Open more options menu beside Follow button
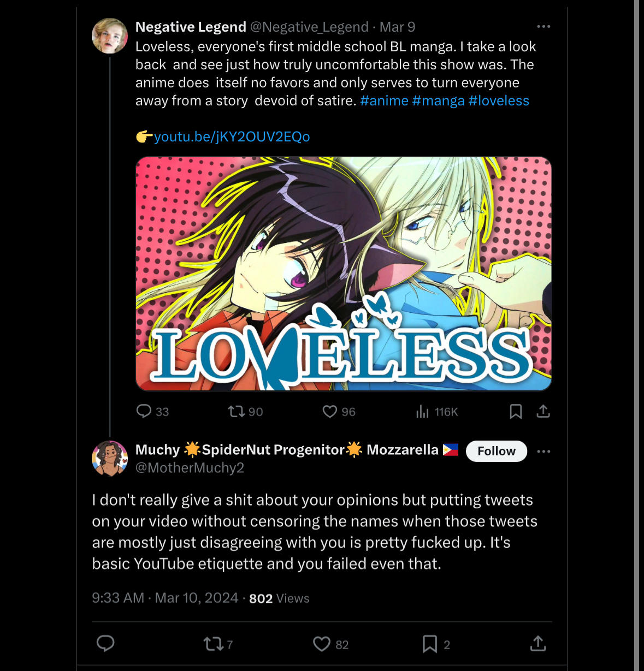Viewport: 644px width, 671px height. 543,452
